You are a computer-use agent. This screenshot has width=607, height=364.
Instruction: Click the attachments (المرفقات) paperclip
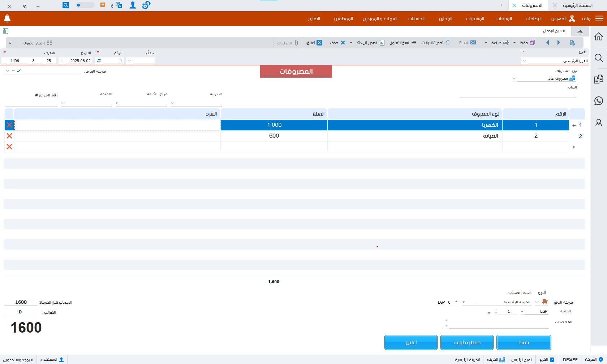(296, 43)
